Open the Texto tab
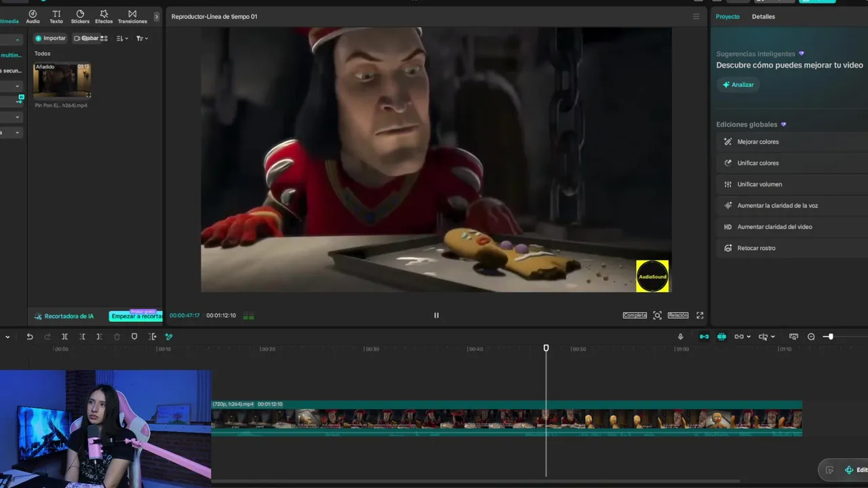 coord(56,17)
